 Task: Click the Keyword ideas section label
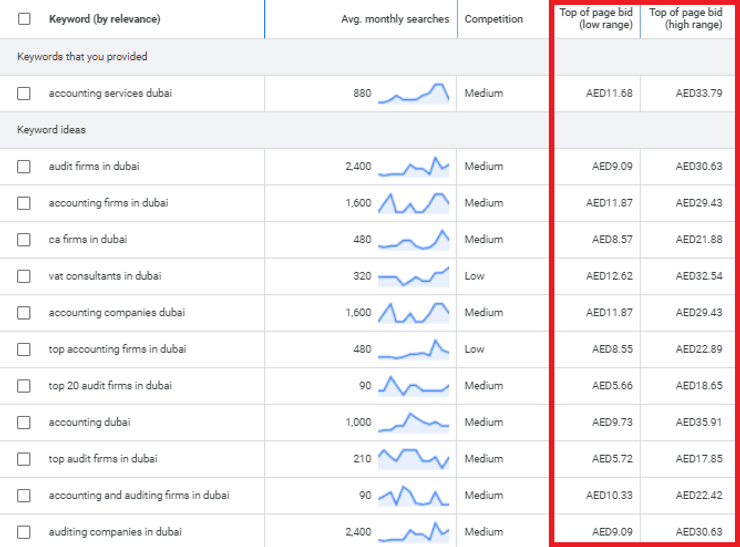coord(51,130)
